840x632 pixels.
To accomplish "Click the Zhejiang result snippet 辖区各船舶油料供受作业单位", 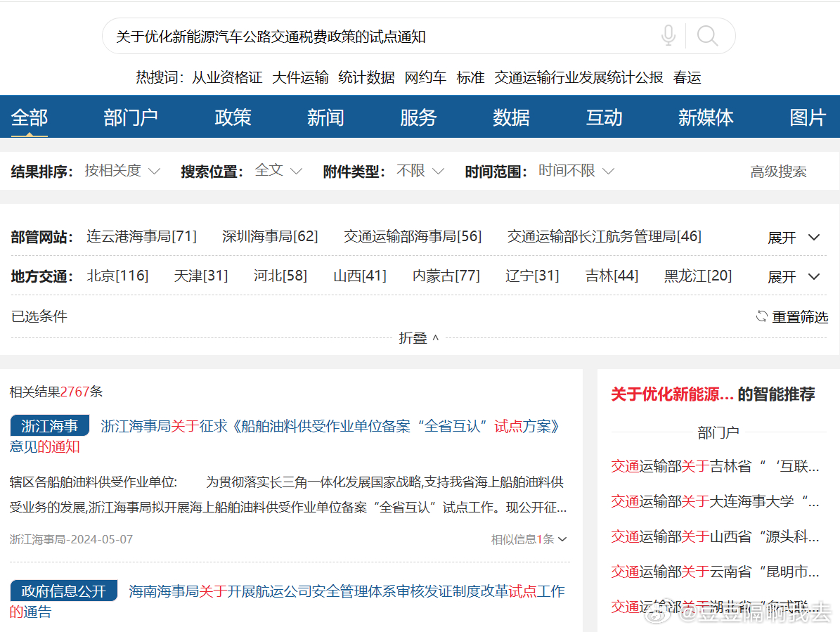I will (288, 495).
